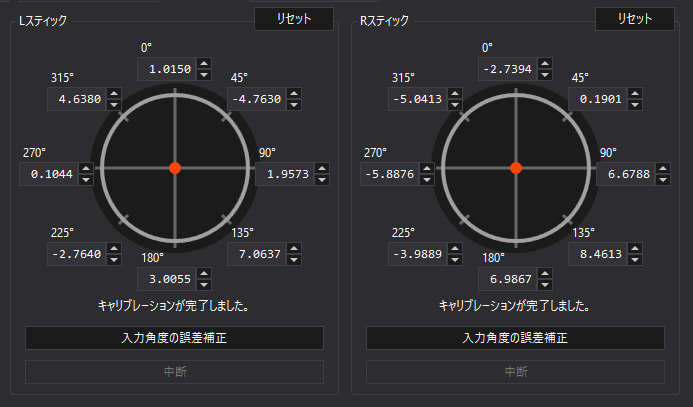
Task: Decrease R stick 225° value -3.9889
Action: click(455, 260)
